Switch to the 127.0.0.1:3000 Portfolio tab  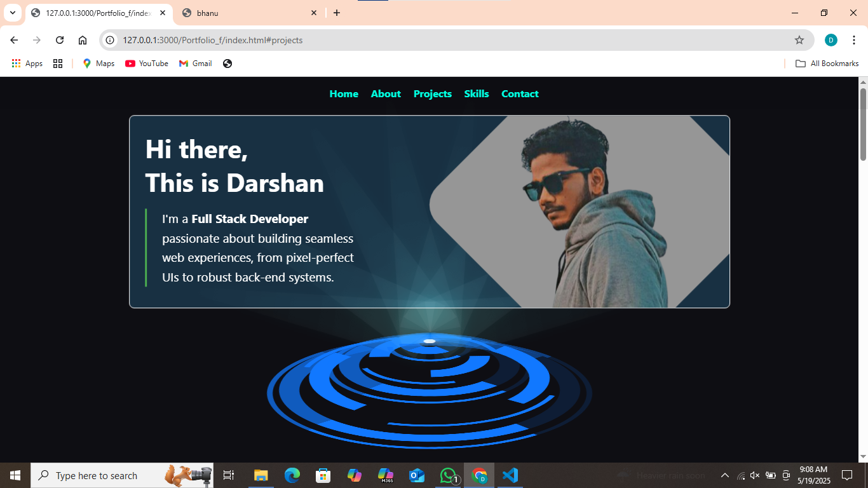[x=98, y=13]
